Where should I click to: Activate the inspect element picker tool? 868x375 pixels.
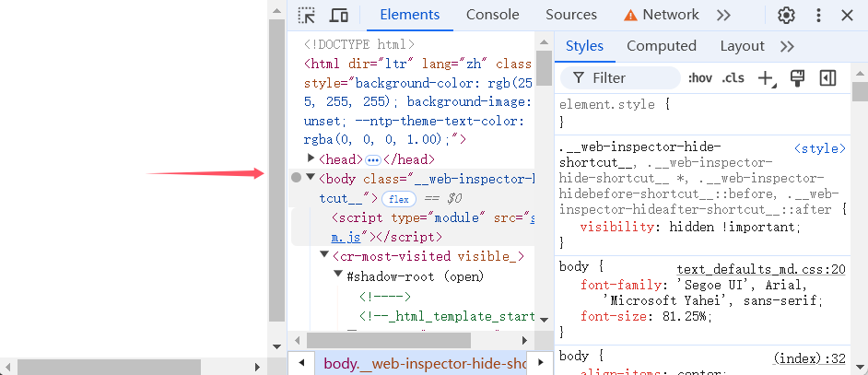point(307,15)
